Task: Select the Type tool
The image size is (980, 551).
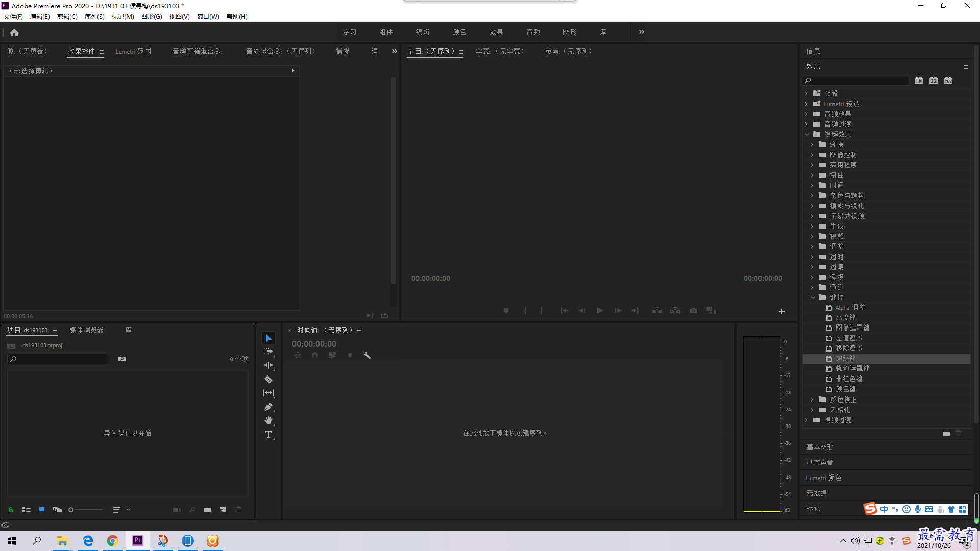Action: click(x=268, y=434)
